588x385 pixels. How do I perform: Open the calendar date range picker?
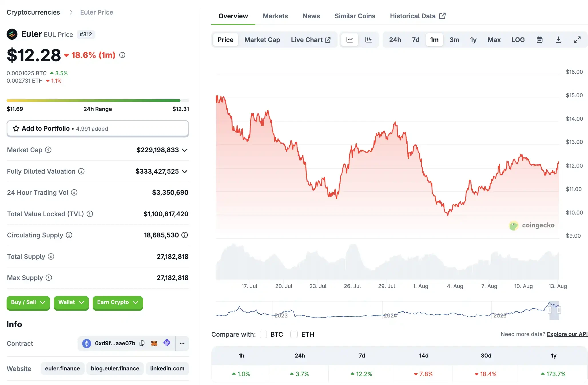pyautogui.click(x=540, y=39)
